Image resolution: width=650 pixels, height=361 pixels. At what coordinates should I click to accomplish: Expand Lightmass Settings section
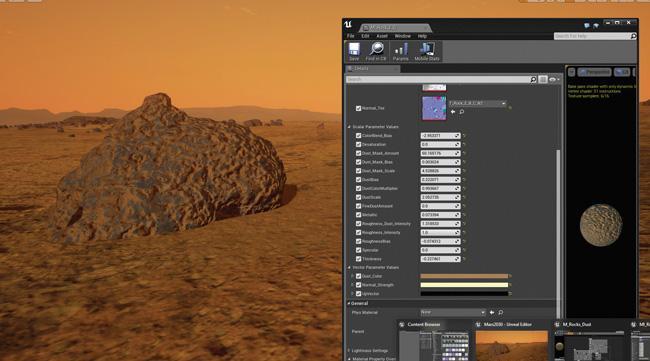349,350
